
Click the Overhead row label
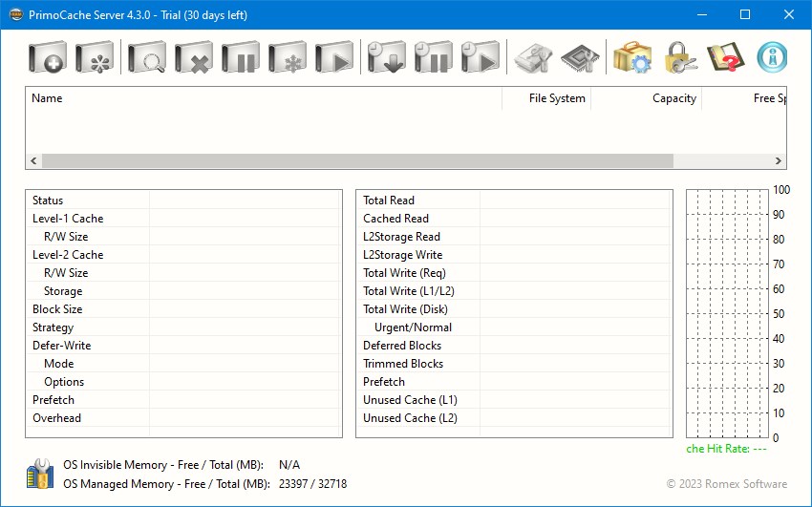coord(57,418)
